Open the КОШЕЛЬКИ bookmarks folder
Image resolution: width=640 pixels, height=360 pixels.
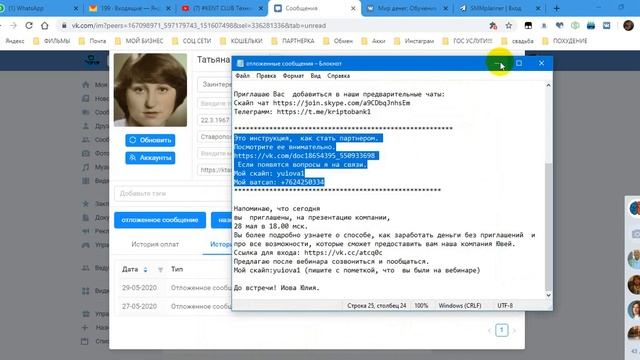click(x=241, y=41)
